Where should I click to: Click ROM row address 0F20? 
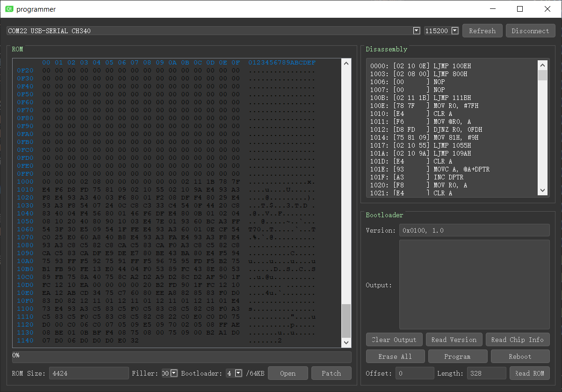[25, 70]
